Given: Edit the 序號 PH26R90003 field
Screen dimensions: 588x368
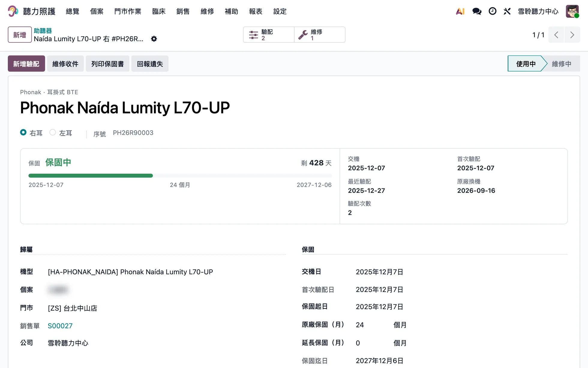Looking at the screenshot, I should (133, 133).
